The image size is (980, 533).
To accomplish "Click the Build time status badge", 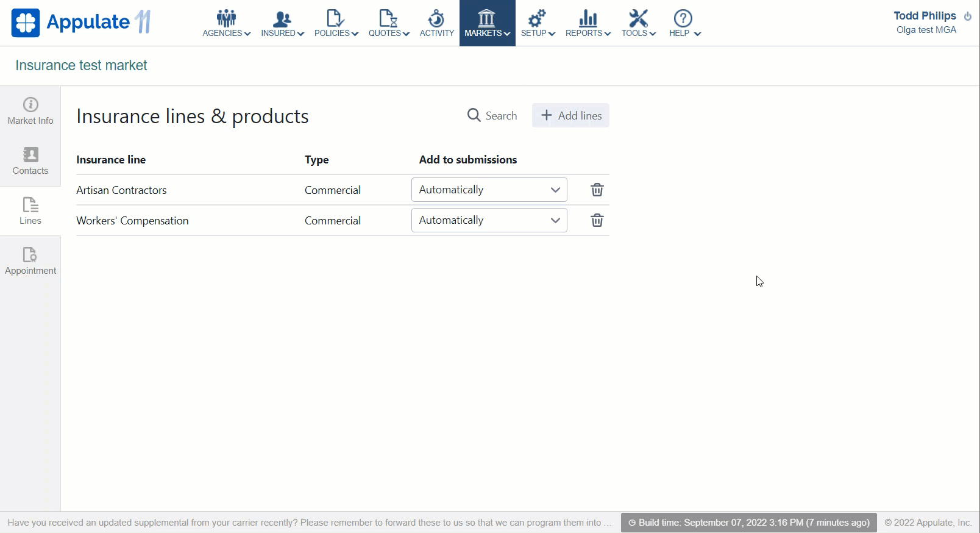I will (748, 523).
